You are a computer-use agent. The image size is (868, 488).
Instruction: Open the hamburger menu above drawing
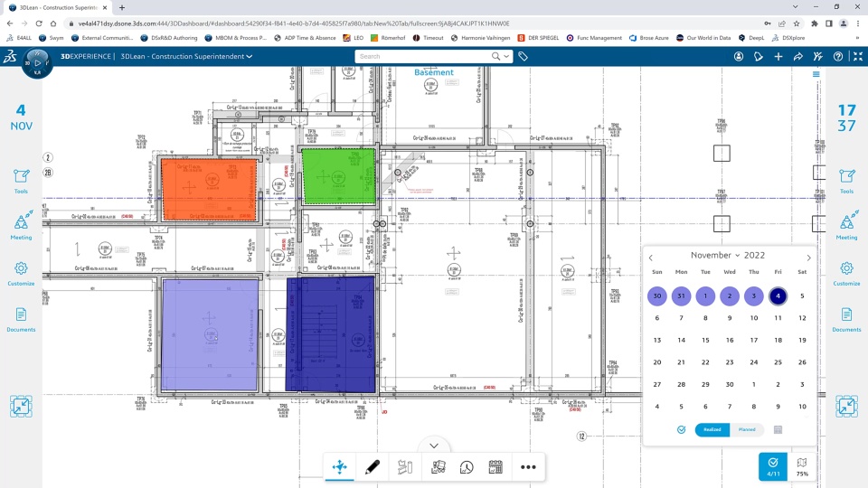coord(816,74)
